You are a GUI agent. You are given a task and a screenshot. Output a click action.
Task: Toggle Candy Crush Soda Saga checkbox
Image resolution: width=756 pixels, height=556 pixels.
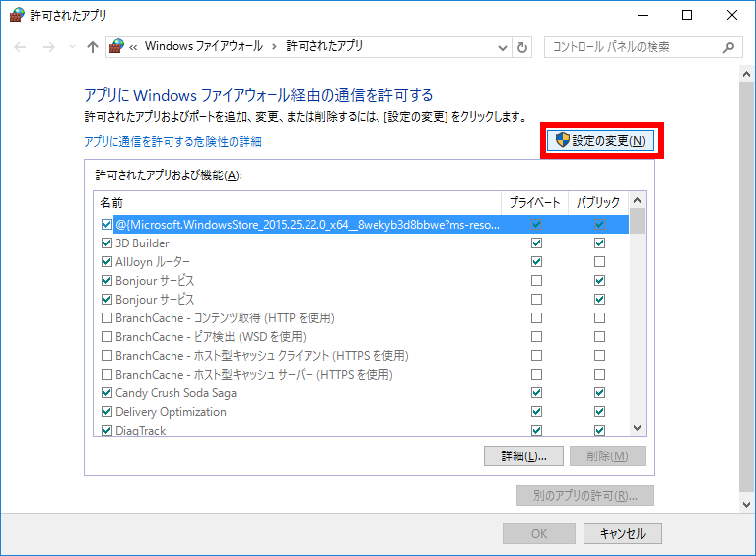coord(107,393)
